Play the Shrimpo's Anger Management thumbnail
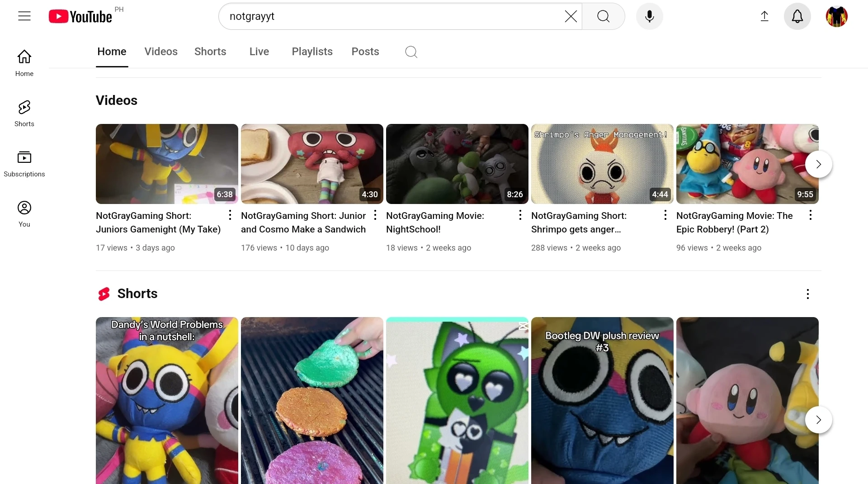868x484 pixels. pyautogui.click(x=602, y=164)
